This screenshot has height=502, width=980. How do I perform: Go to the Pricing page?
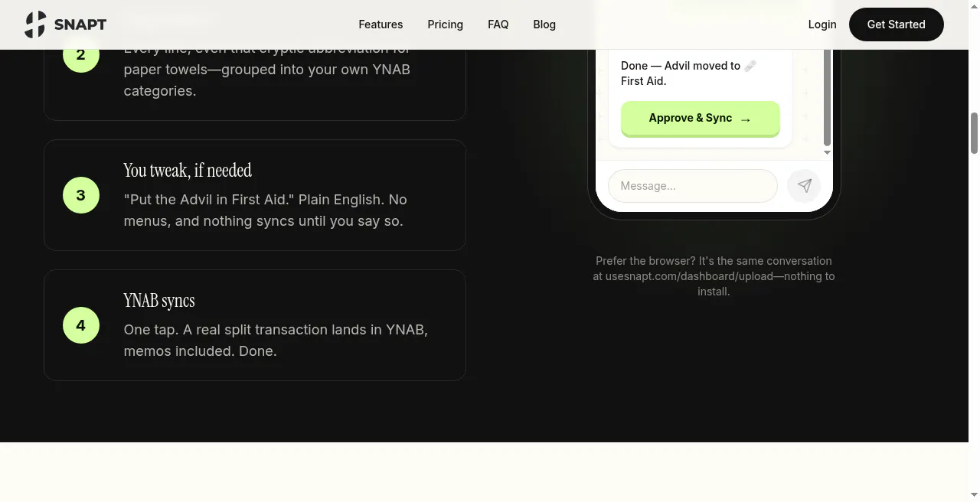tap(445, 24)
